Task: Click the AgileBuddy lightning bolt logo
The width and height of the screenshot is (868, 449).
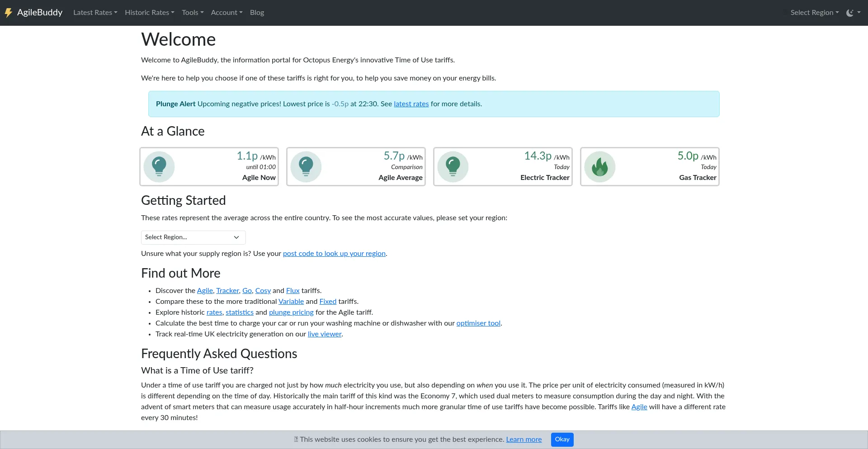Action: coord(8,13)
